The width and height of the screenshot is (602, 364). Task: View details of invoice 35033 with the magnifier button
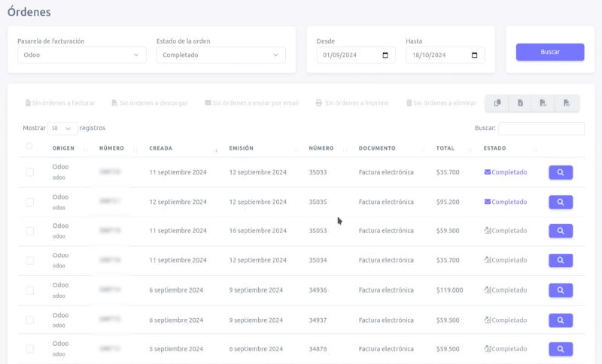(x=561, y=172)
